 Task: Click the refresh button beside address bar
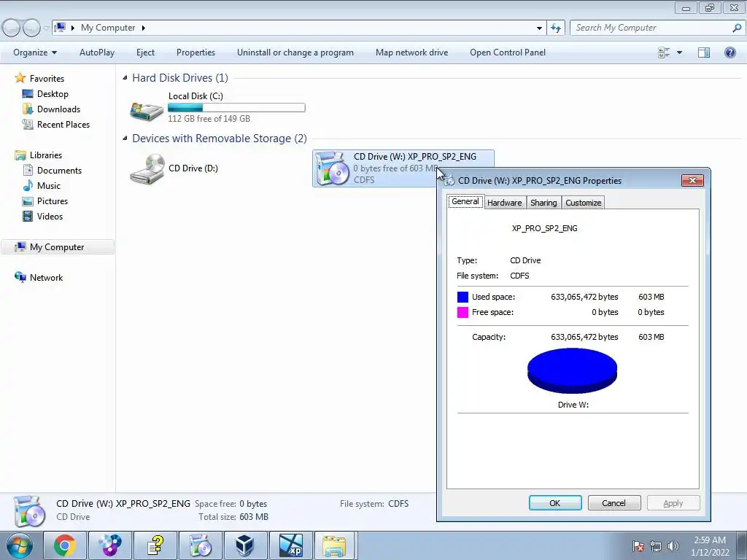(x=555, y=28)
